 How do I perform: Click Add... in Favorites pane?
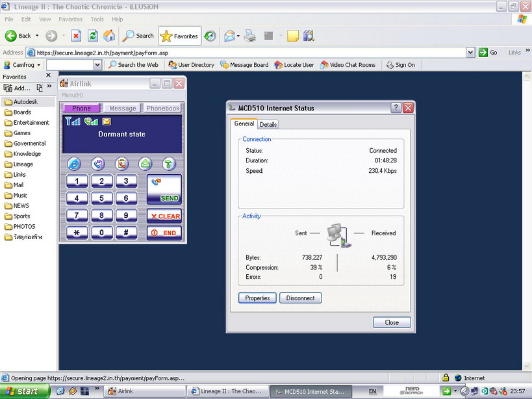click(18, 88)
